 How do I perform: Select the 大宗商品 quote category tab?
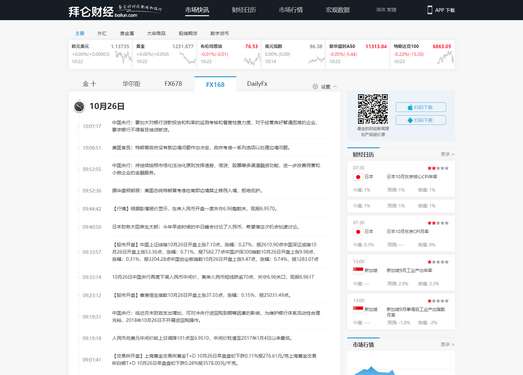coord(156,33)
